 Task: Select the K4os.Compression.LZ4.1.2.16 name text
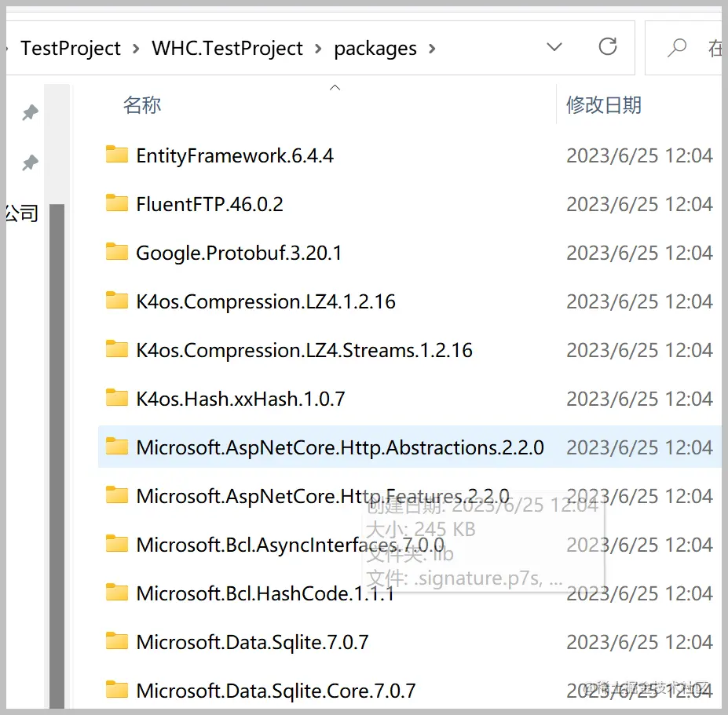(265, 302)
